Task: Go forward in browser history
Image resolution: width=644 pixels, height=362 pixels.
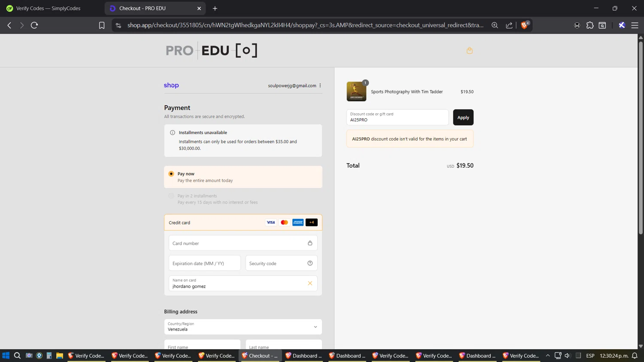Action: coord(22,25)
